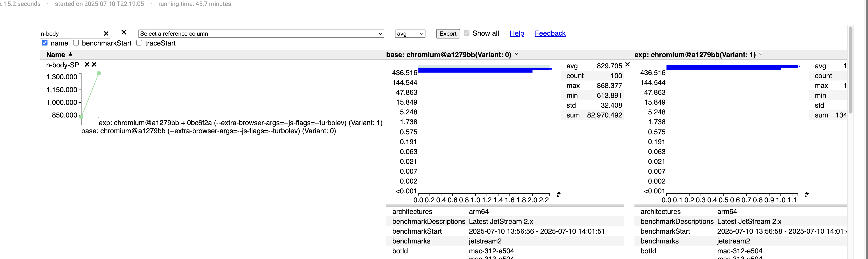The width and height of the screenshot is (868, 259).
Task: Enable the benchmarkStart checkbox
Action: pos(76,43)
